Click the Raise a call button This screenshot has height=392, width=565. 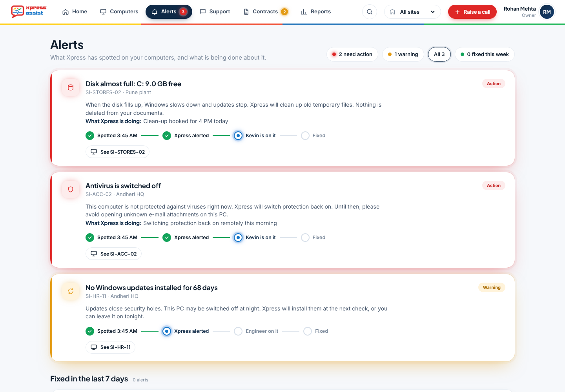472,12
